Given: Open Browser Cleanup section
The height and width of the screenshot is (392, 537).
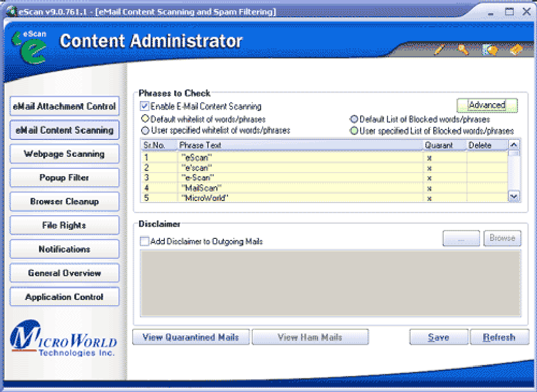Looking at the screenshot, I should (64, 202).
